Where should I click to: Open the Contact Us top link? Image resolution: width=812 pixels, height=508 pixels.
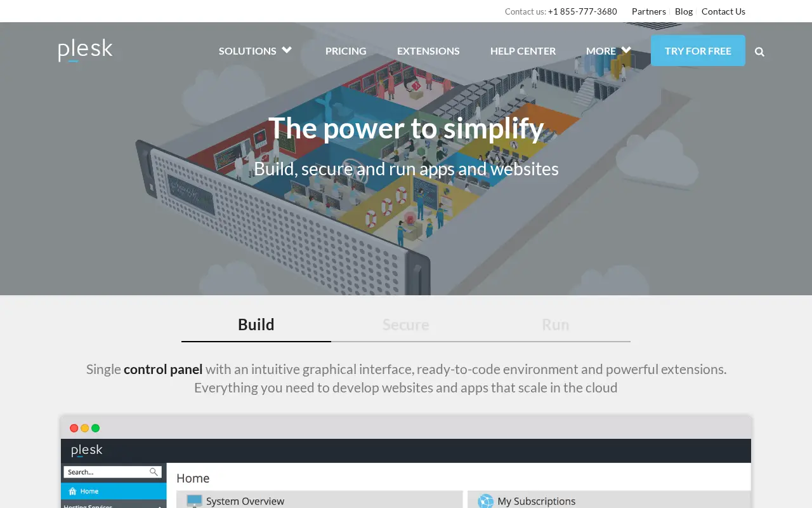[723, 11]
